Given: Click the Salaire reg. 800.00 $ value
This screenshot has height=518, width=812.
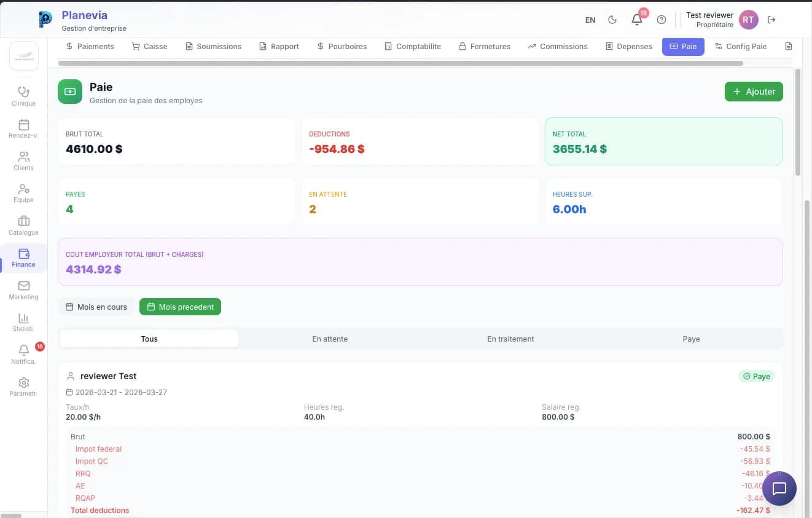Looking at the screenshot, I should point(558,417).
